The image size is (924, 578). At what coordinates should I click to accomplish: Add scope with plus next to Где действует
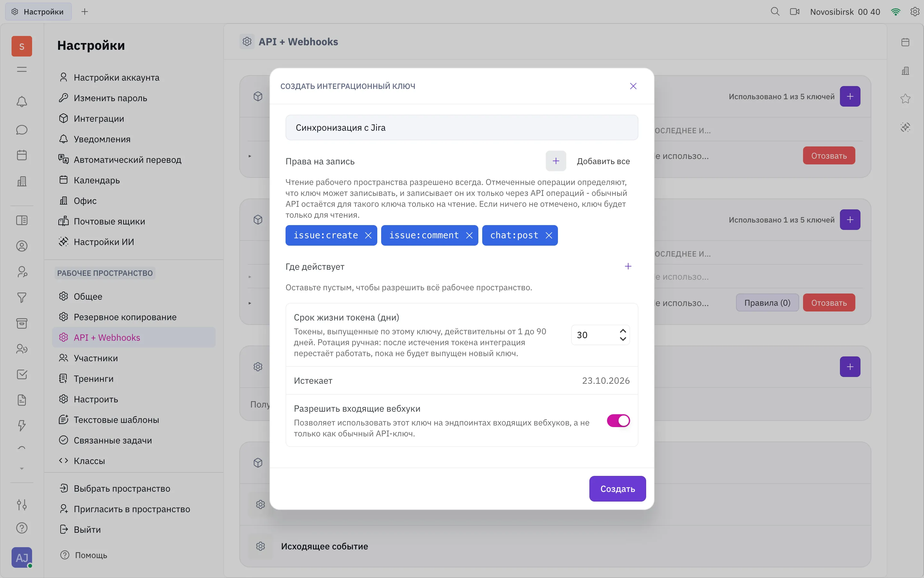(628, 266)
